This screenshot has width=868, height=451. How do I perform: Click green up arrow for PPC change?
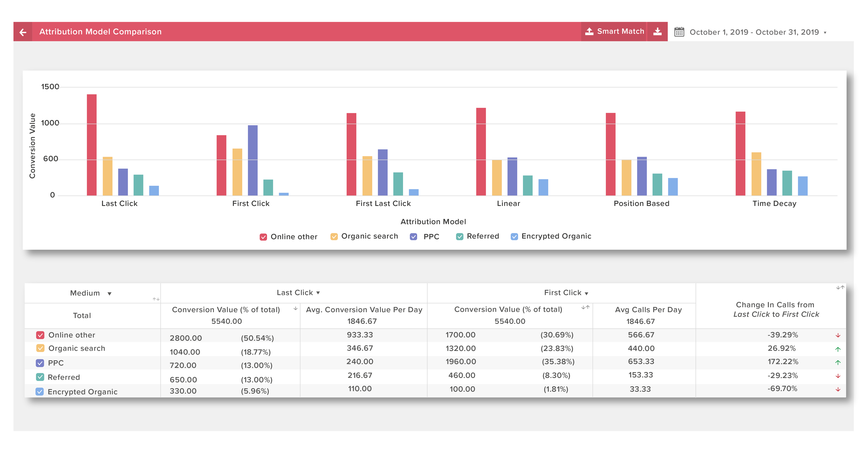pyautogui.click(x=838, y=362)
